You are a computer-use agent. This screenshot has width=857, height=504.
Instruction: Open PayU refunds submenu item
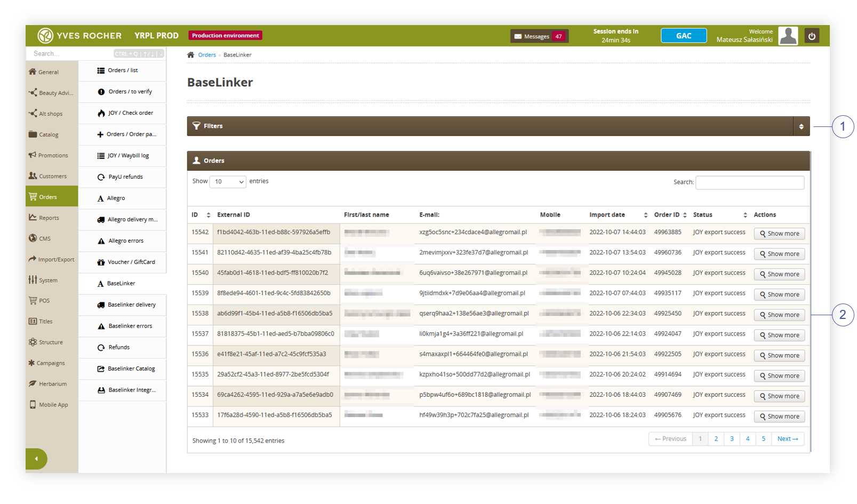[122, 177]
